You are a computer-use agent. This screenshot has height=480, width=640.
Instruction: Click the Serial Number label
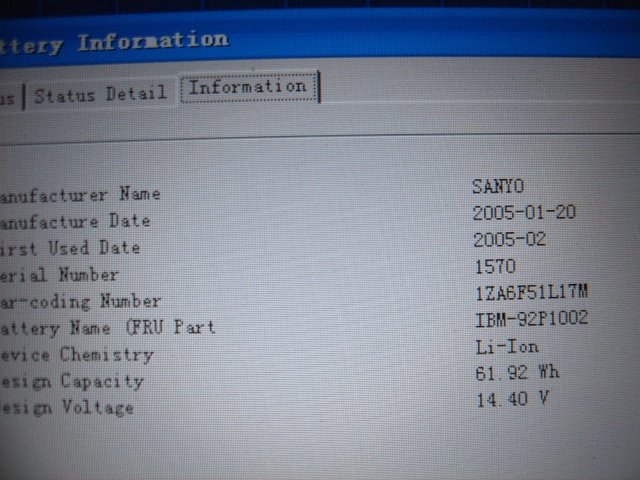(x=60, y=275)
